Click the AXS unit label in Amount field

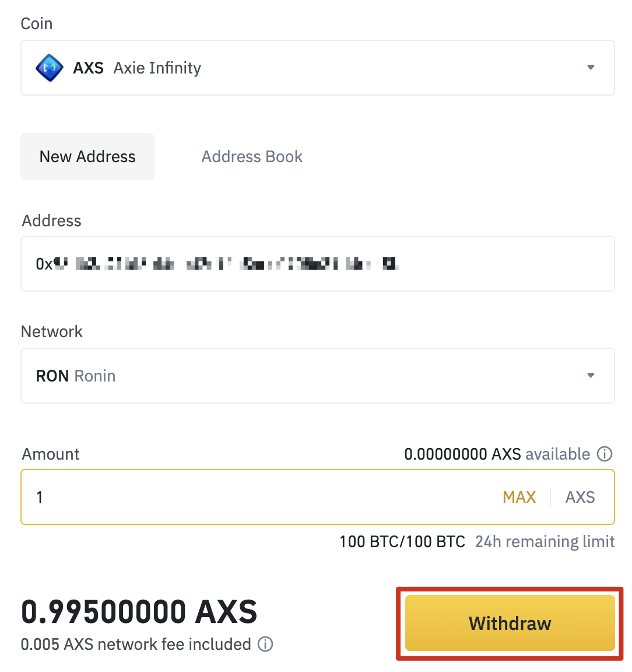pos(580,497)
